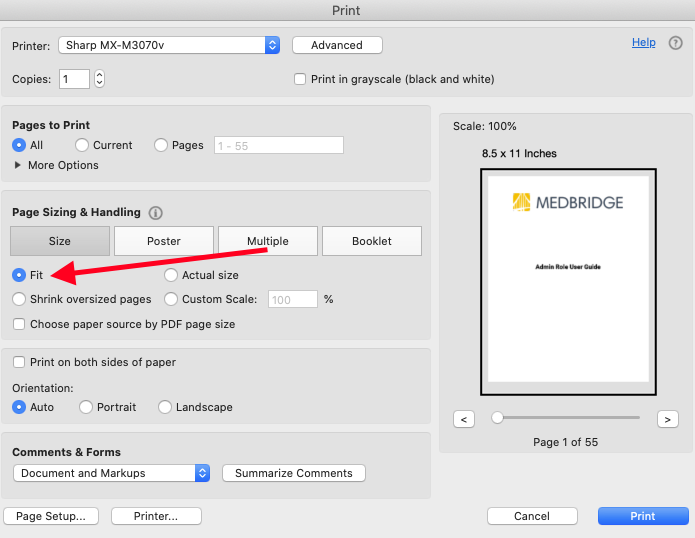Select Current page radio button

coord(82,145)
